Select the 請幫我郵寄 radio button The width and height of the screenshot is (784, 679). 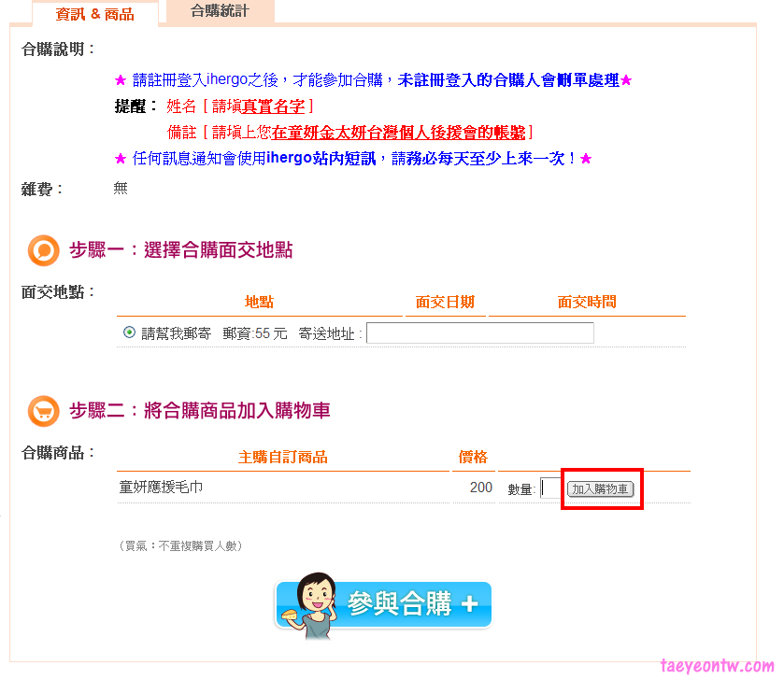pos(129,332)
